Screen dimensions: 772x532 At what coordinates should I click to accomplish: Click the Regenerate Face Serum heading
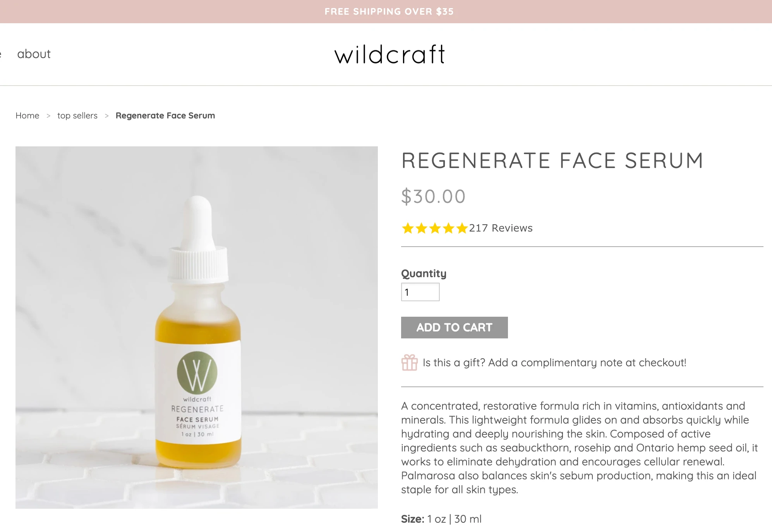[x=552, y=161]
